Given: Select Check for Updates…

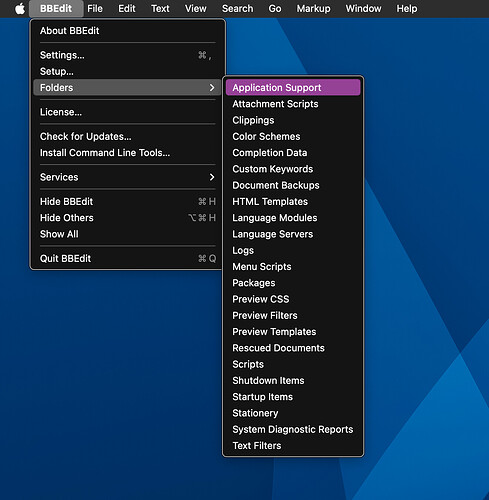Looking at the screenshot, I should click(127, 136).
